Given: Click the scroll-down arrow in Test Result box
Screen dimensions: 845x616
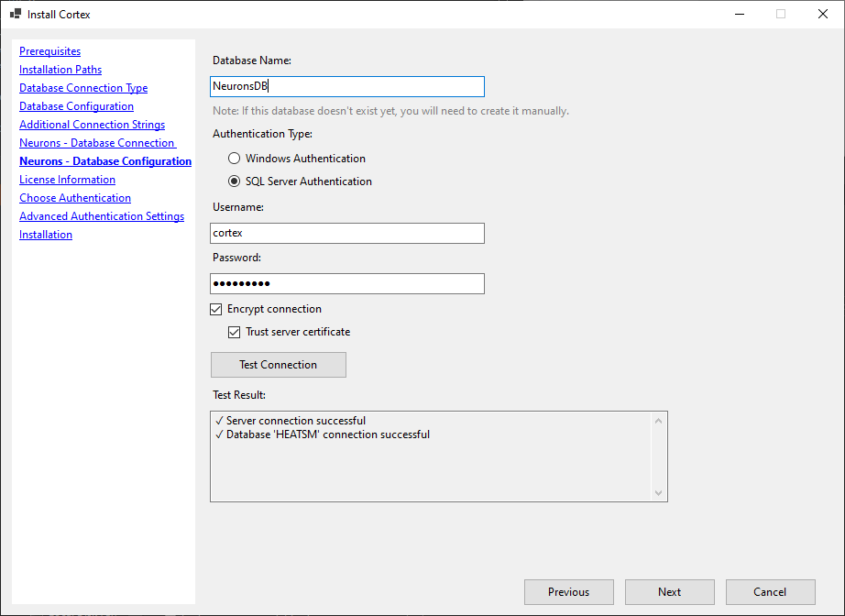Looking at the screenshot, I should click(x=659, y=493).
